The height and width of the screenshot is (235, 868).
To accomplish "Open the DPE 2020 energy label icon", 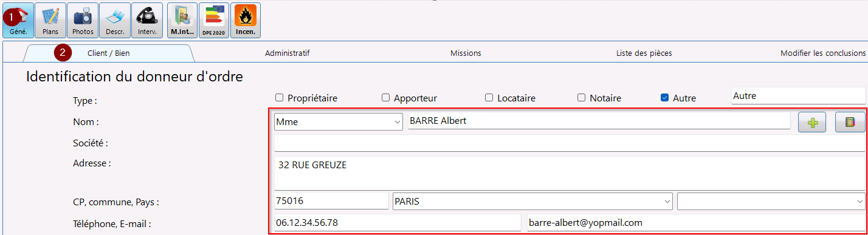I will (214, 20).
